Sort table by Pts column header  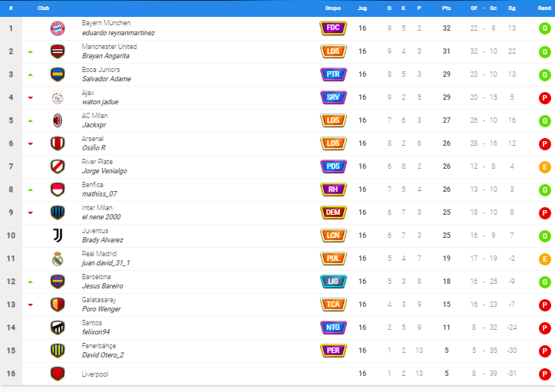(446, 8)
